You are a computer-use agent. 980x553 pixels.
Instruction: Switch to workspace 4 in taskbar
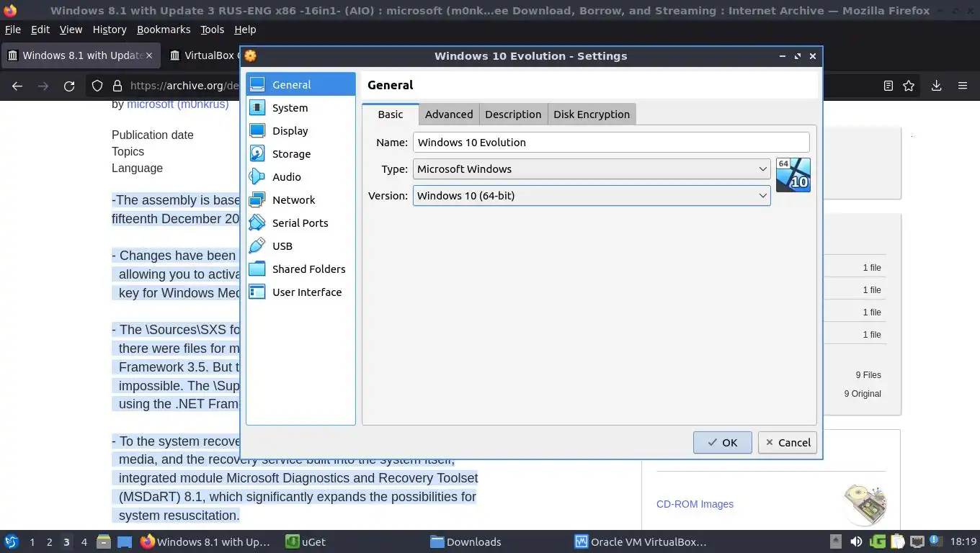pos(84,541)
